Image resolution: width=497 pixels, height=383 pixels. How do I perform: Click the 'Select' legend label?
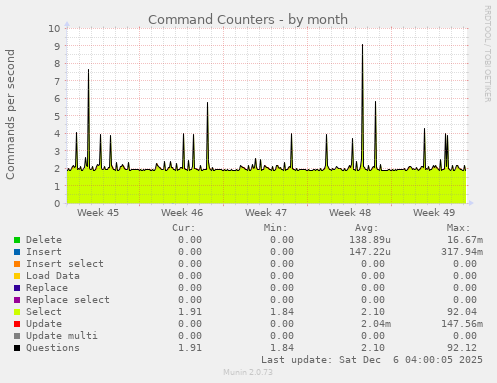coord(44,312)
